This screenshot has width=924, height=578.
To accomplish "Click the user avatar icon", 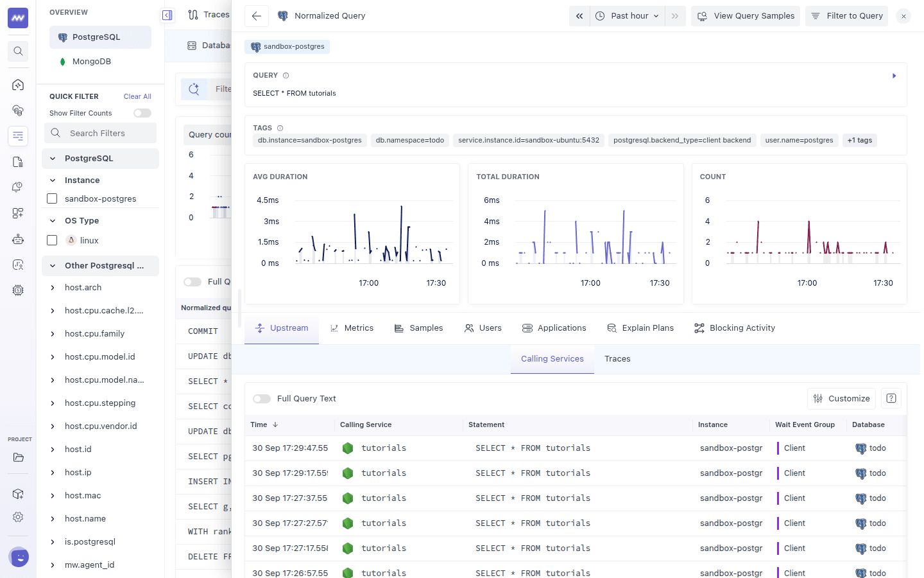I will click(x=19, y=557).
